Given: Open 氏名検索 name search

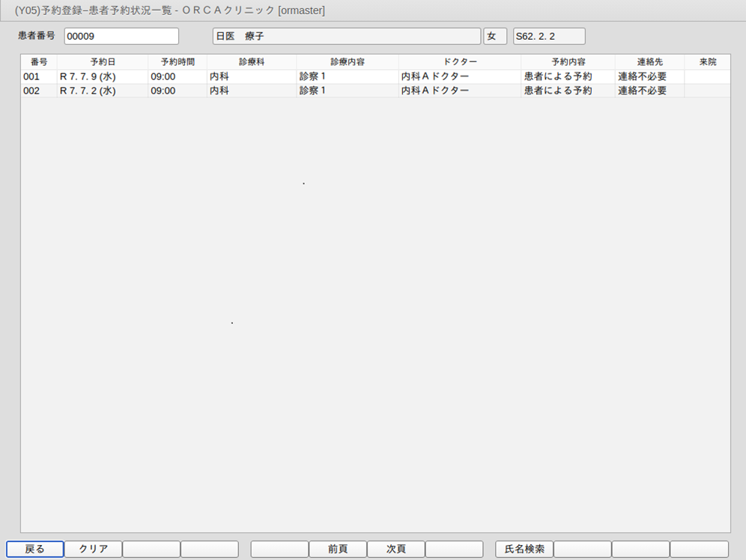Looking at the screenshot, I should coord(524,549).
